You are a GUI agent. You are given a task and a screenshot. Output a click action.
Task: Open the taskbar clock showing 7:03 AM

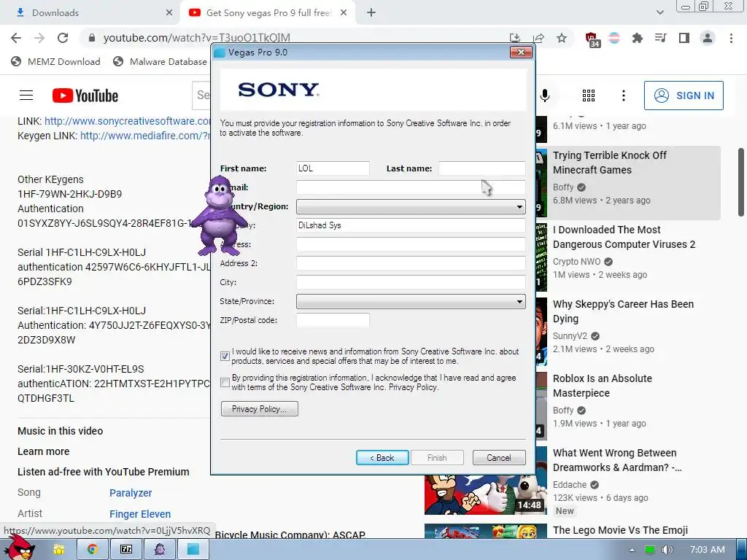[708, 550]
